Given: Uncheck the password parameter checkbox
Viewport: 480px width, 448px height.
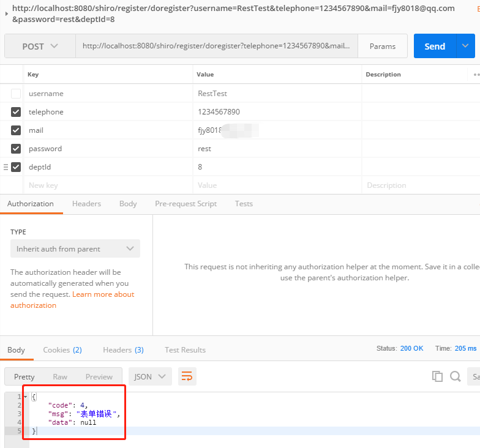Looking at the screenshot, I should pyautogui.click(x=16, y=149).
